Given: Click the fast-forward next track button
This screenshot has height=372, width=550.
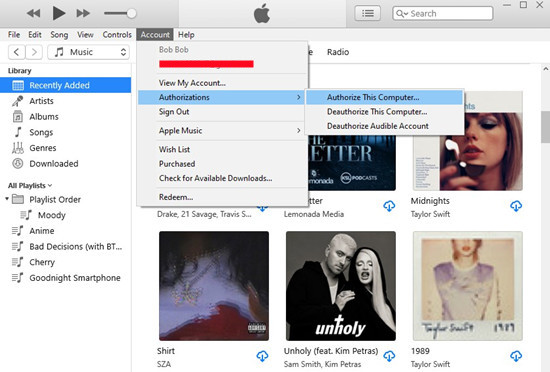Looking at the screenshot, I should pos(83,14).
